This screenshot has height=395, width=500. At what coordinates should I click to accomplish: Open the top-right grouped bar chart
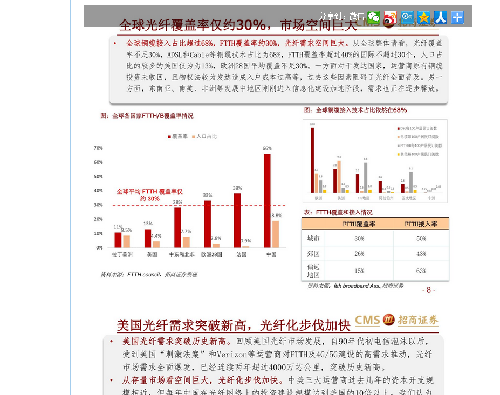coord(375,161)
